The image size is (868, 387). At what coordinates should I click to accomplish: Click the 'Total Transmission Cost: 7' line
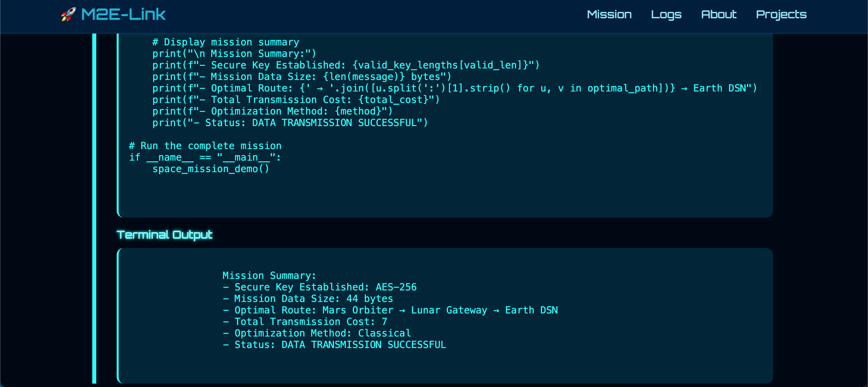304,322
